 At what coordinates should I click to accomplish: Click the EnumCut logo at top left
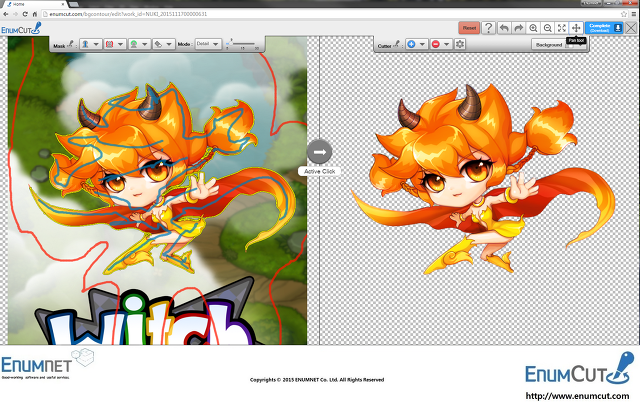21,29
